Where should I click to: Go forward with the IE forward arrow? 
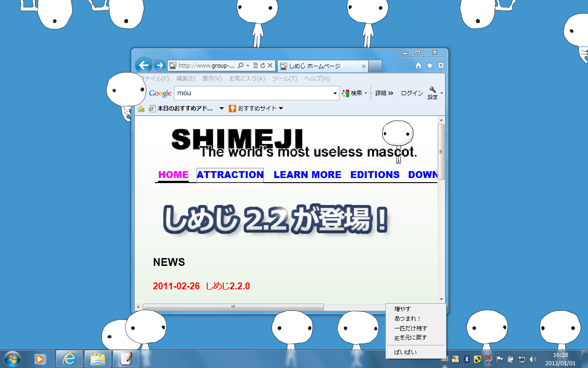(159, 65)
